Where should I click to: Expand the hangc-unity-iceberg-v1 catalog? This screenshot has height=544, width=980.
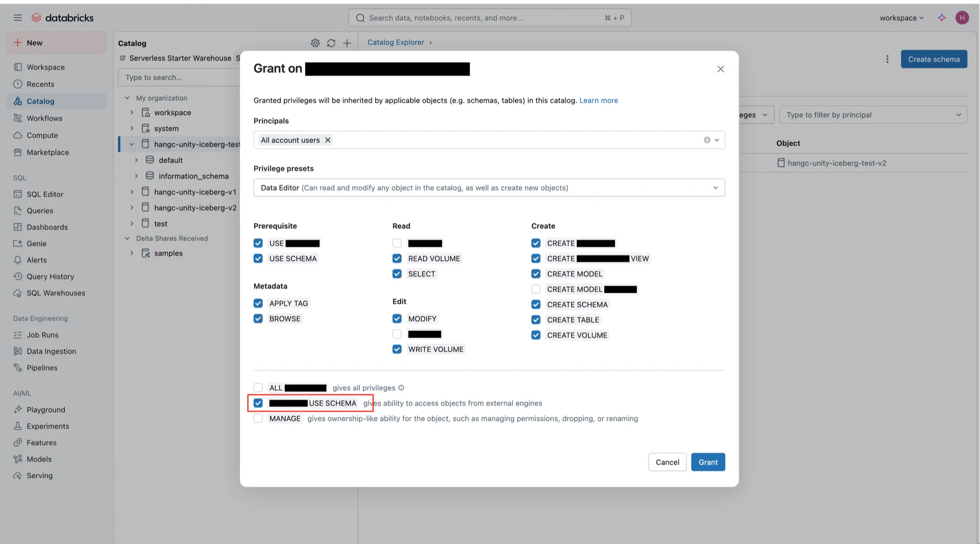click(x=132, y=192)
